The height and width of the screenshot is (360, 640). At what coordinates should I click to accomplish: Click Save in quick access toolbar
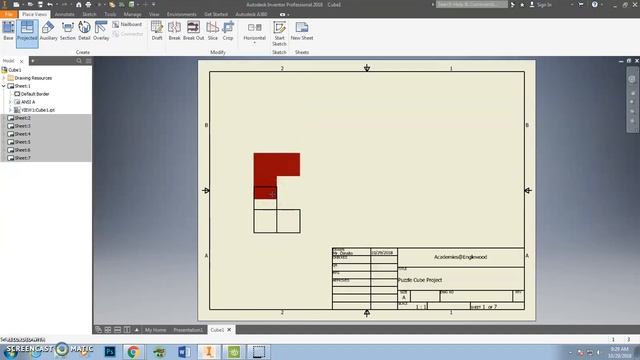[40, 4]
